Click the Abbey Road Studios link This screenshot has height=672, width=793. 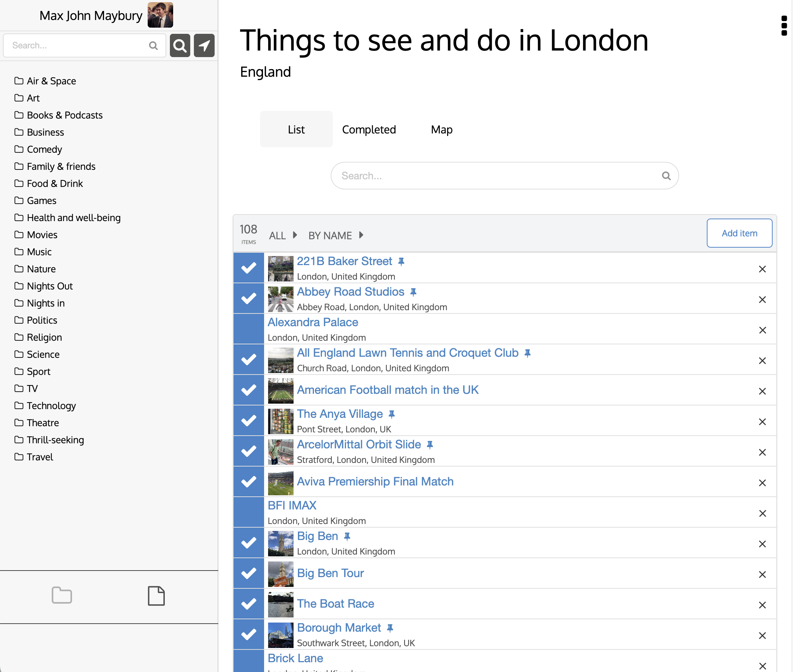351,291
